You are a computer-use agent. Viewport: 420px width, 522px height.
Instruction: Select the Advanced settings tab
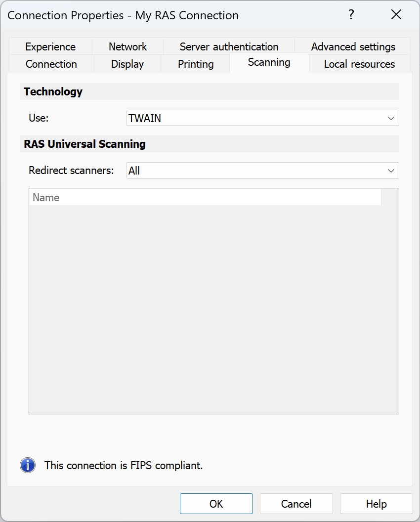tap(353, 46)
